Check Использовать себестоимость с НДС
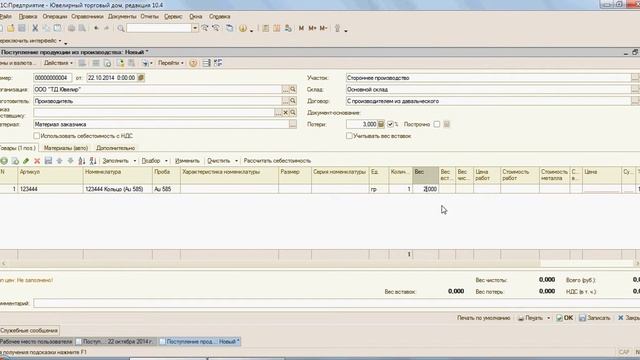 point(37,136)
